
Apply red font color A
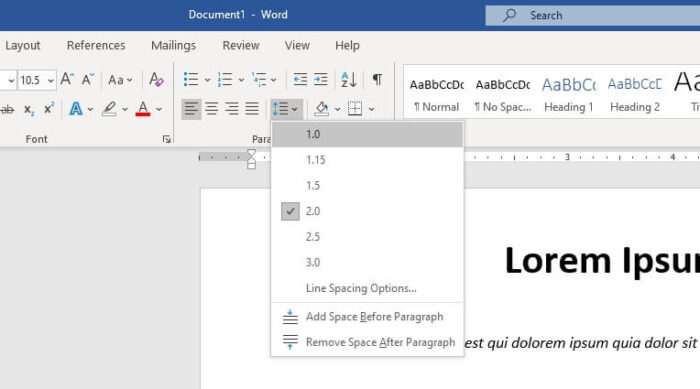point(143,109)
